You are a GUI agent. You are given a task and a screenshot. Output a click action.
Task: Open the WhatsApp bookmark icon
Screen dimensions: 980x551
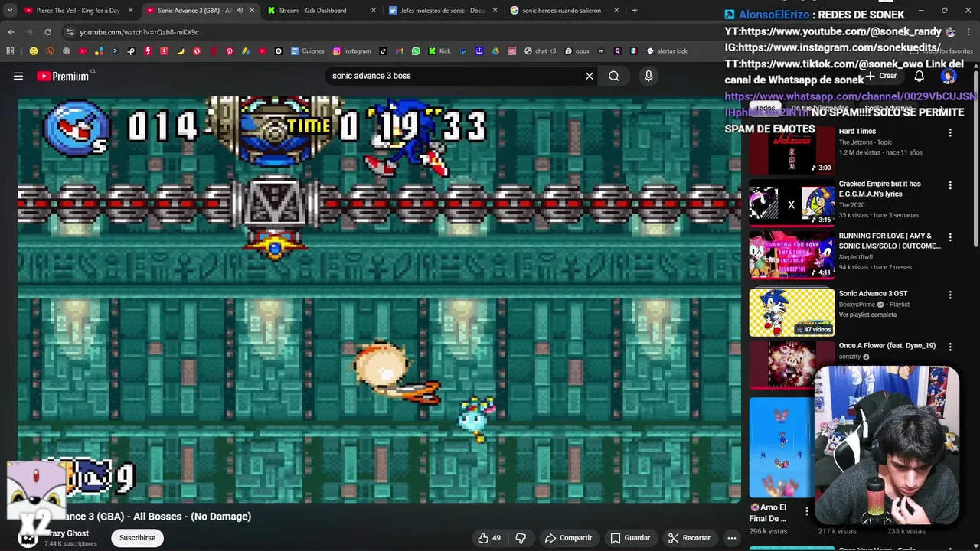(416, 51)
